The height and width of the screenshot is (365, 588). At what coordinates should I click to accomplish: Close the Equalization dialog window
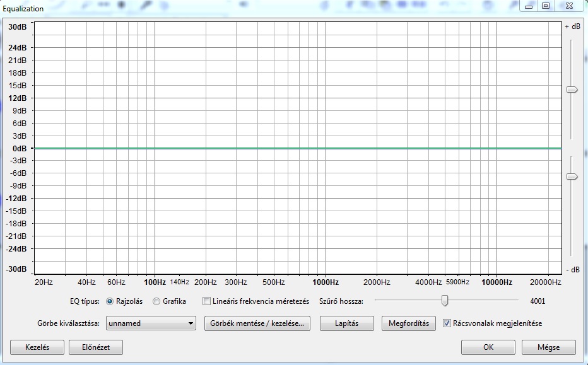[x=570, y=6]
